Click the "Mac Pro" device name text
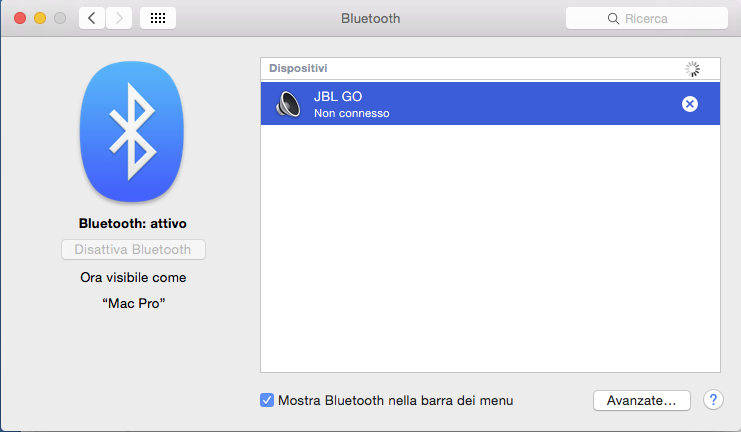Viewport: 741px width, 432px height. point(134,303)
